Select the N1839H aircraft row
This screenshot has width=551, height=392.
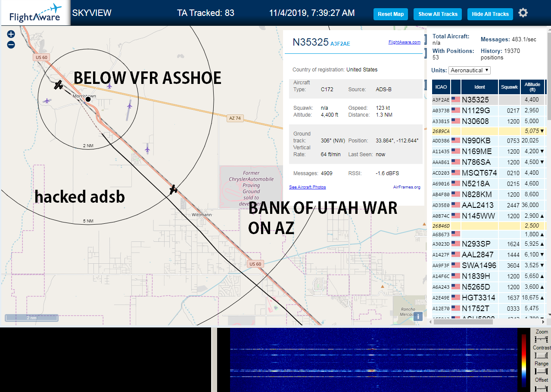[489, 276]
